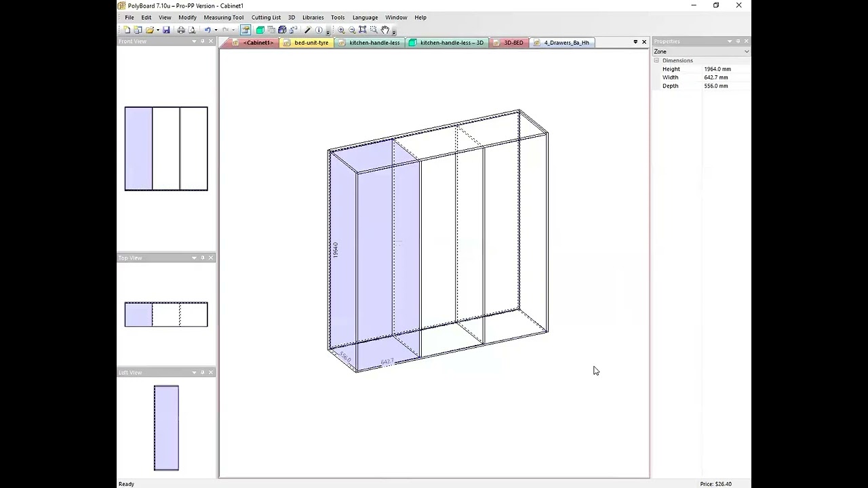Click the dark blue 3D cabinet icon
The width and height of the screenshot is (868, 488).
click(282, 30)
